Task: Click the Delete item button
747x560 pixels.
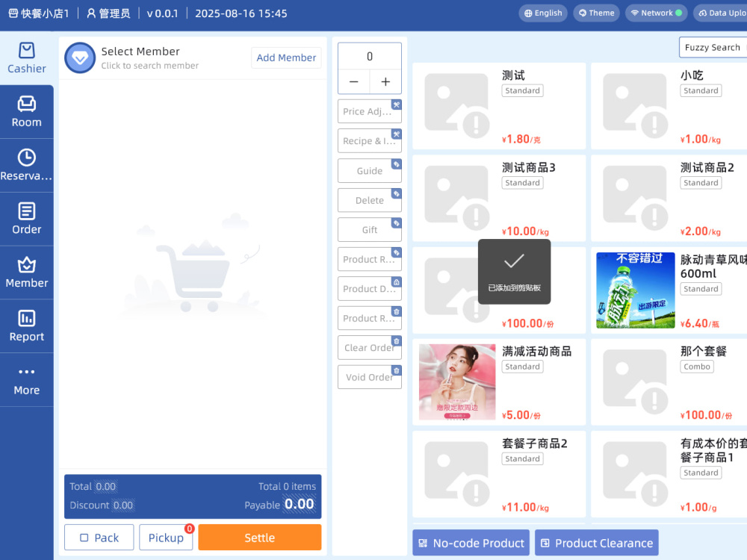Action: 370,200
